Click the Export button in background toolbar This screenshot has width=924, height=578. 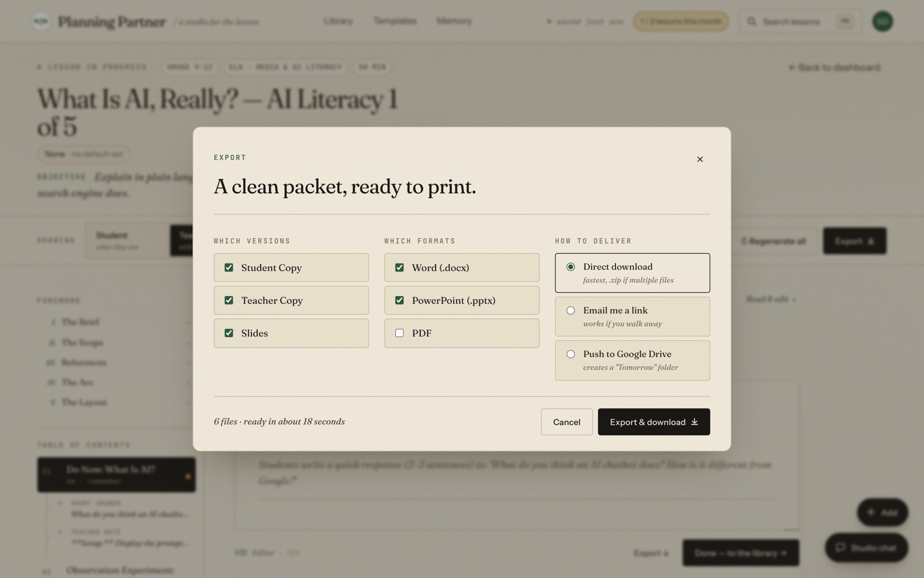855,241
